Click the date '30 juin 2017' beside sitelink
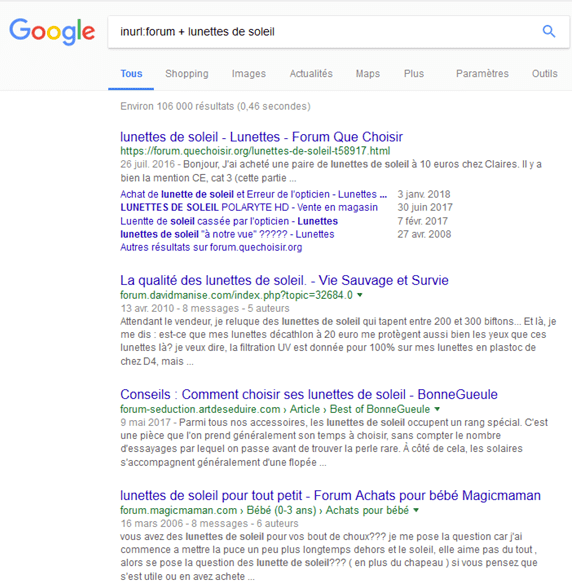The width and height of the screenshot is (572, 584). coord(425,207)
